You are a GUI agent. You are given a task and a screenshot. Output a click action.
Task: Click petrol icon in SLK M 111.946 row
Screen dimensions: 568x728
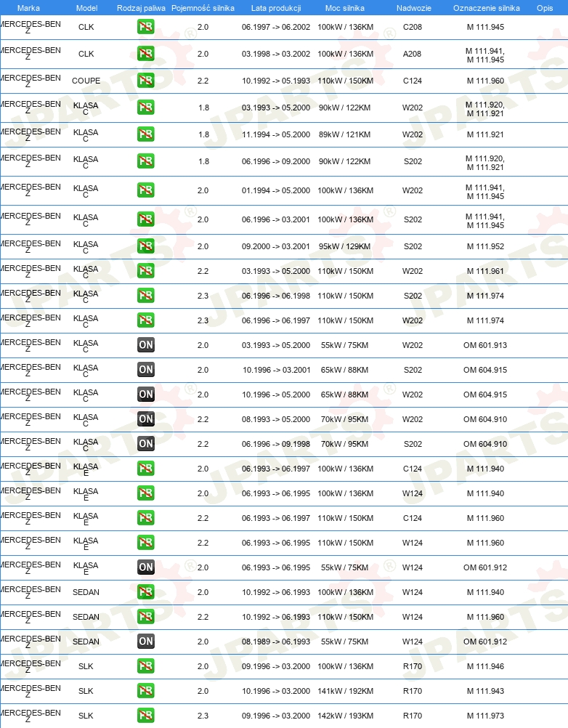pyautogui.click(x=146, y=666)
